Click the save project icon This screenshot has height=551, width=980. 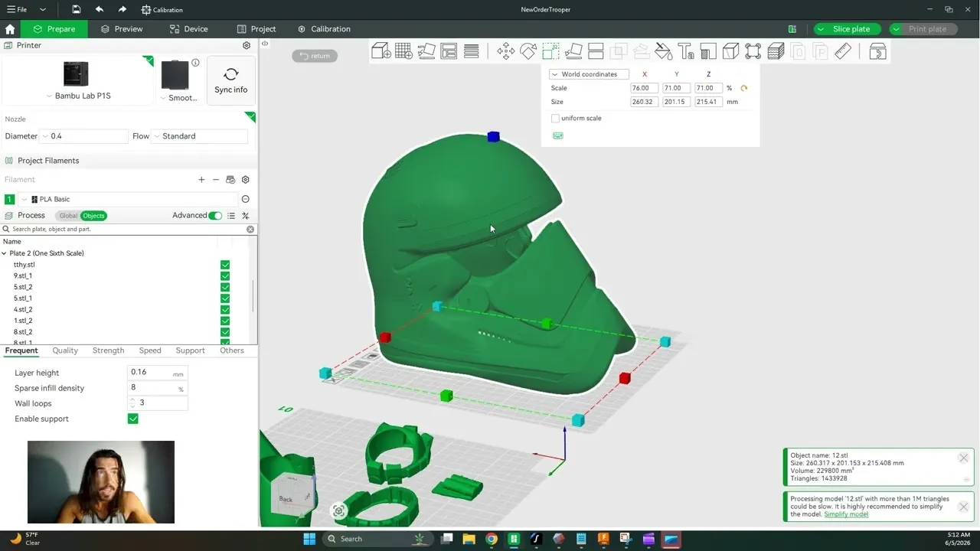pyautogui.click(x=77, y=9)
